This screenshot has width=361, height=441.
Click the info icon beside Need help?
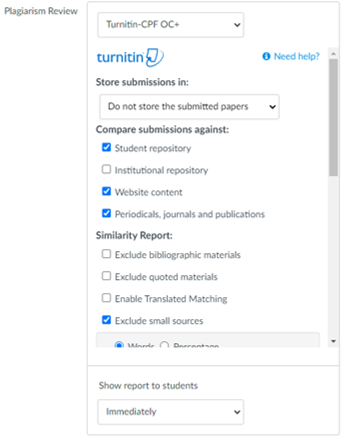[x=266, y=56]
